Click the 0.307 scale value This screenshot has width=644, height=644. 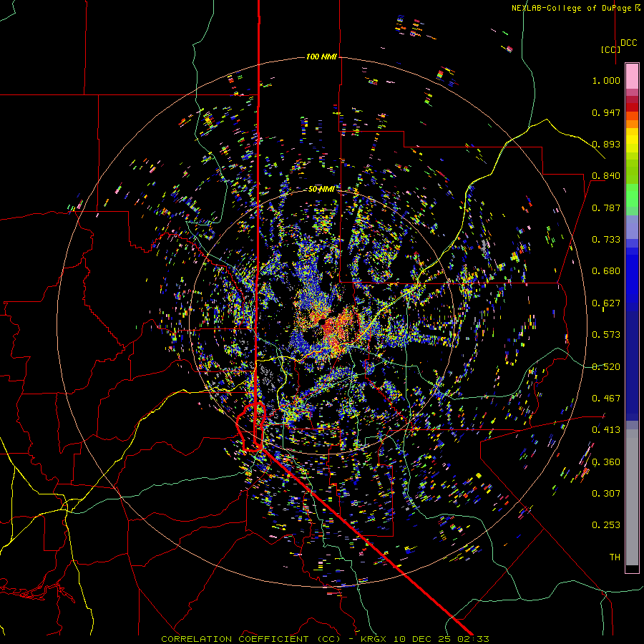(606, 494)
